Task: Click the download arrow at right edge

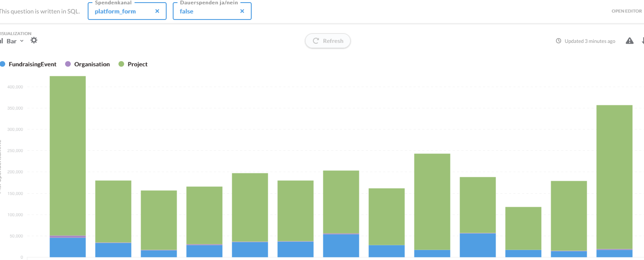Action: pyautogui.click(x=642, y=41)
